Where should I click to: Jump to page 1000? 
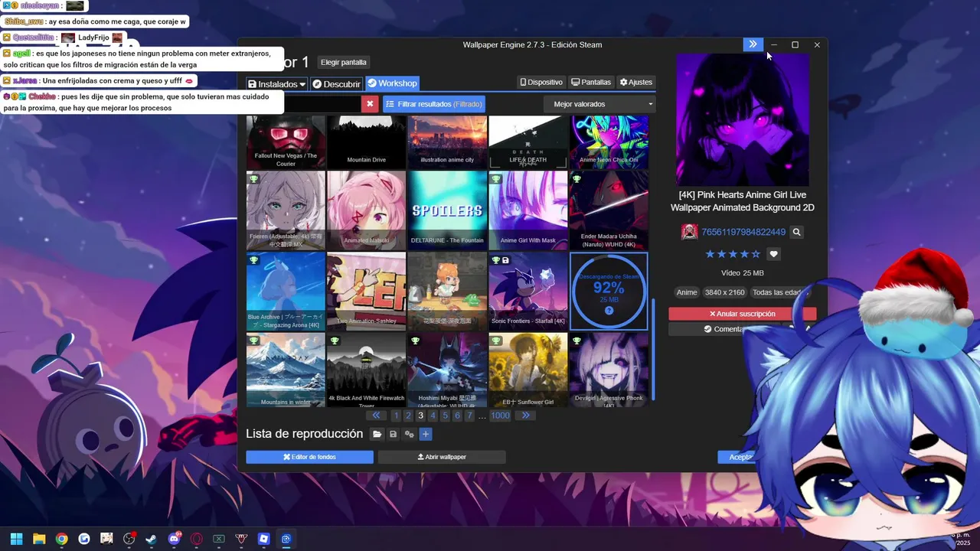coord(500,416)
